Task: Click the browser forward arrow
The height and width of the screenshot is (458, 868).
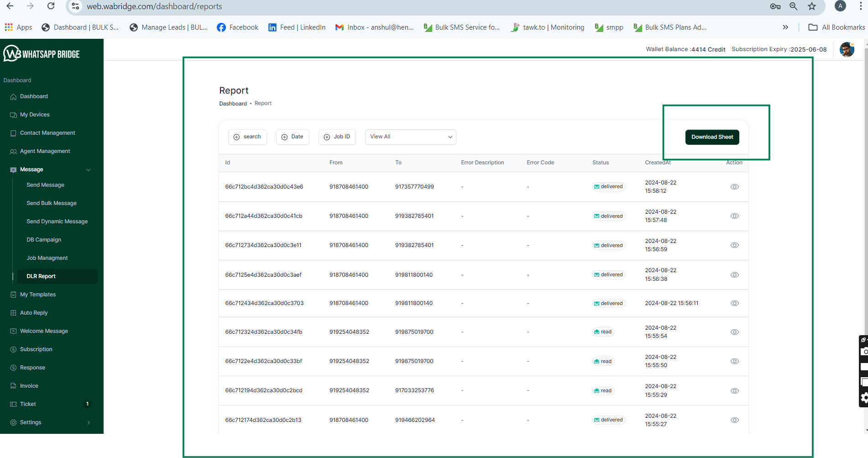Action: click(x=30, y=6)
